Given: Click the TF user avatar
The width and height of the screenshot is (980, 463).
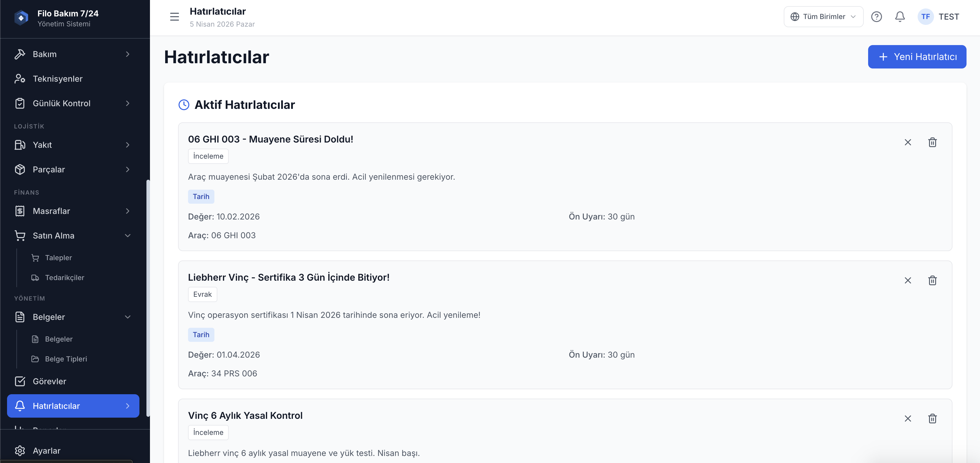Looking at the screenshot, I should point(925,17).
